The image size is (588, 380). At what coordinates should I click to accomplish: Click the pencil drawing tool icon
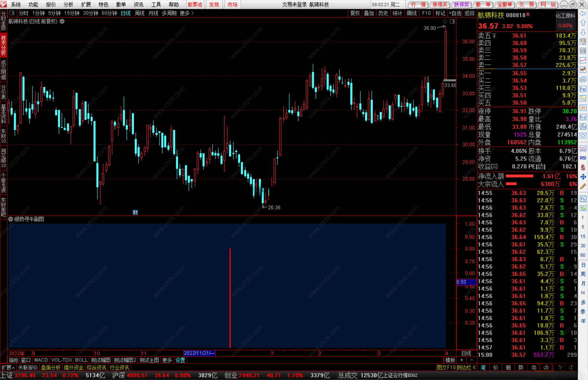pos(583,186)
